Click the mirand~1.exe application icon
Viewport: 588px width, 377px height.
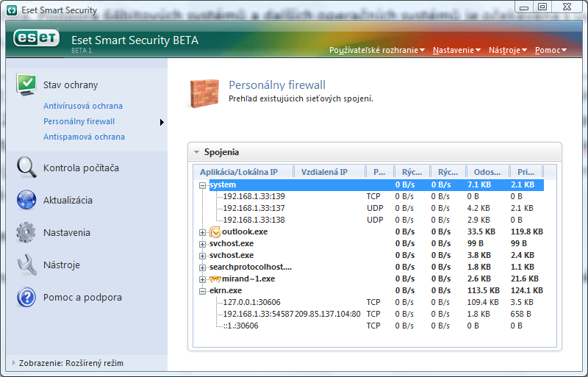[215, 279]
